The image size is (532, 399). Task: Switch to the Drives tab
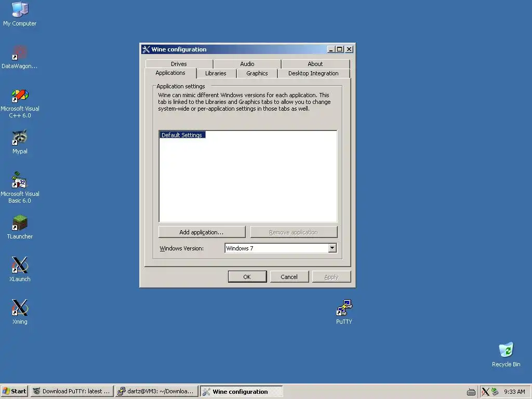click(179, 64)
